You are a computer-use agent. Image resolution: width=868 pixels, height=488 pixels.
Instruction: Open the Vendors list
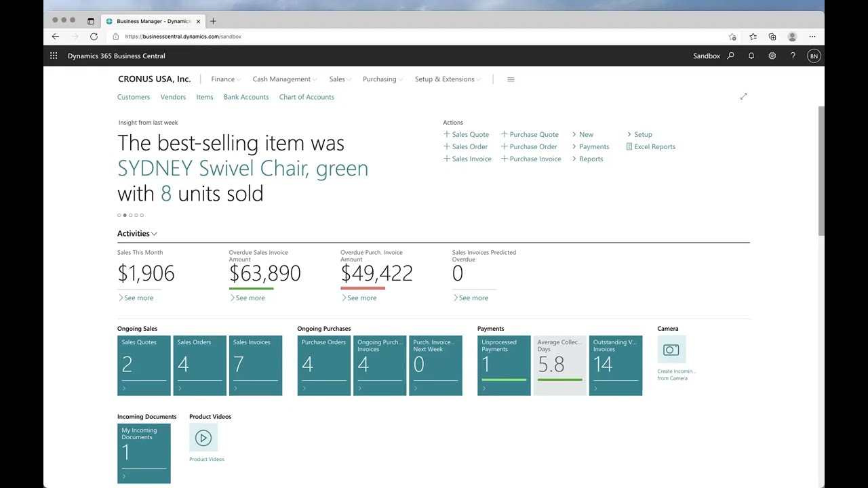173,97
